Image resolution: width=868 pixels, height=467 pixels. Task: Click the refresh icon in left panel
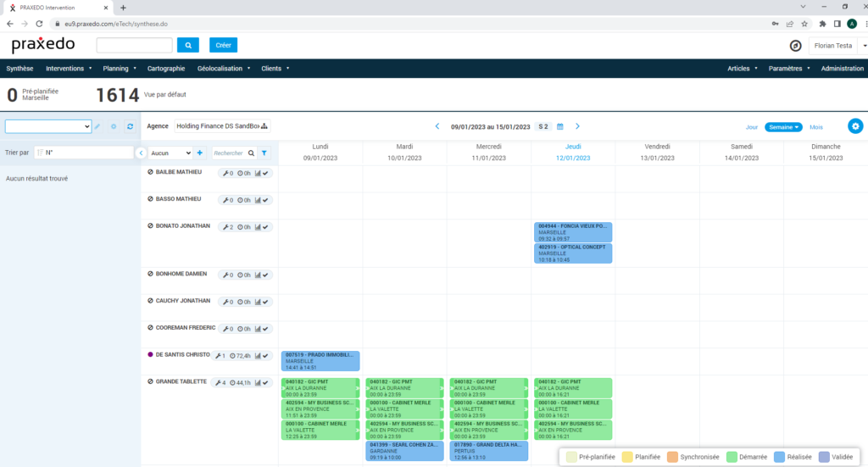click(x=130, y=126)
